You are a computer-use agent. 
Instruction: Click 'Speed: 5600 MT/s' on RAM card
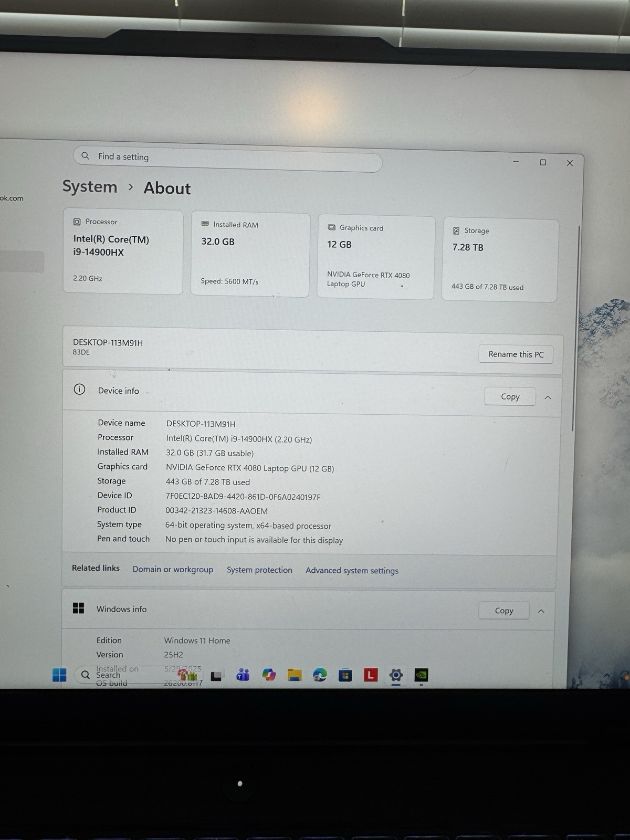[x=229, y=281]
